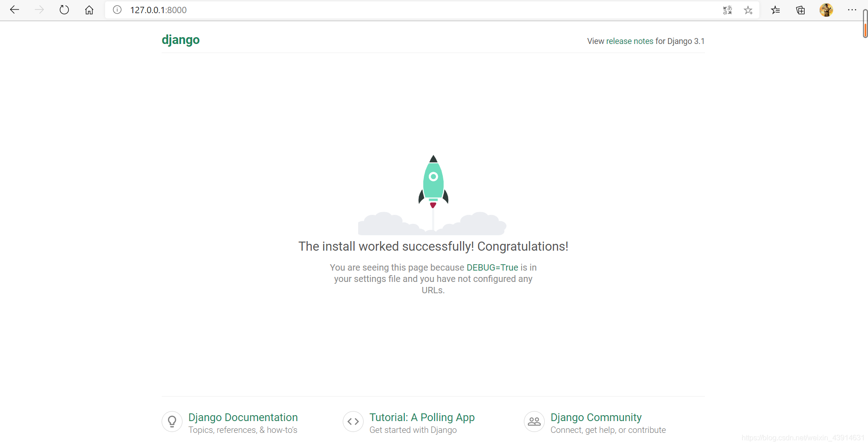Add this page to favorites star
This screenshot has height=446, width=868.
pos(748,10)
